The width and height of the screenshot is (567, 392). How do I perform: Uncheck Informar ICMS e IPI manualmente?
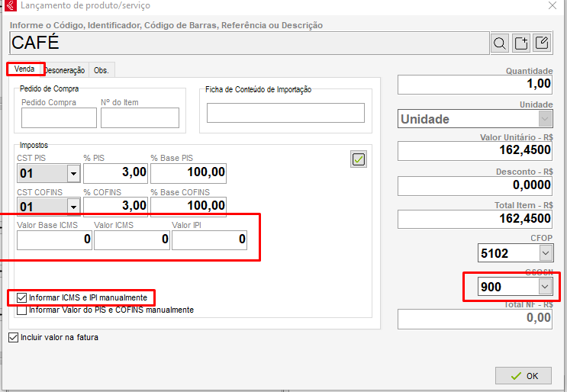click(21, 297)
